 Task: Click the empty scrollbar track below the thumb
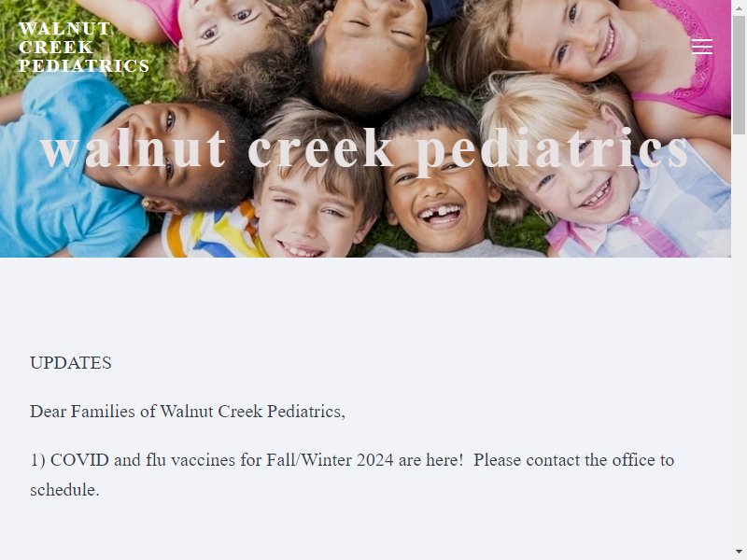click(x=739, y=333)
